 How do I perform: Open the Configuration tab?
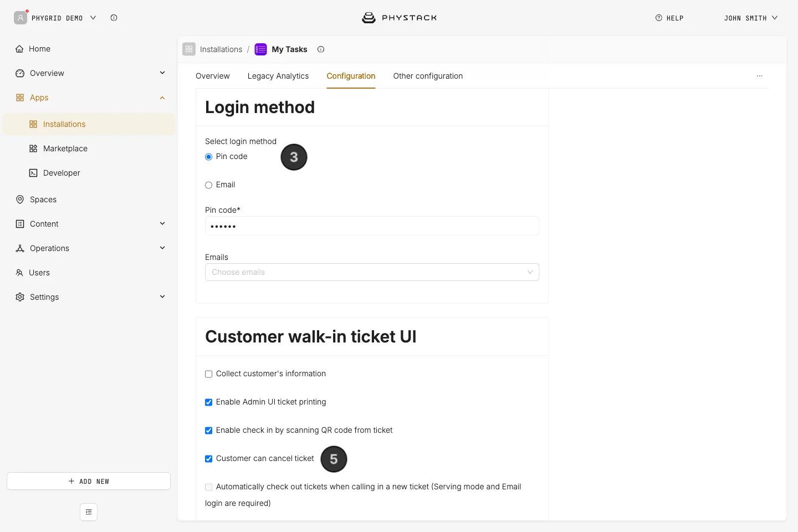coord(351,76)
